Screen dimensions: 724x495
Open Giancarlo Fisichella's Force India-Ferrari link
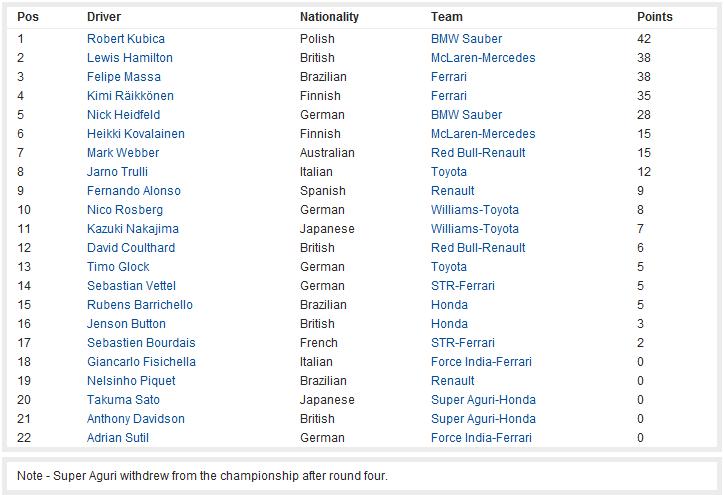481,362
